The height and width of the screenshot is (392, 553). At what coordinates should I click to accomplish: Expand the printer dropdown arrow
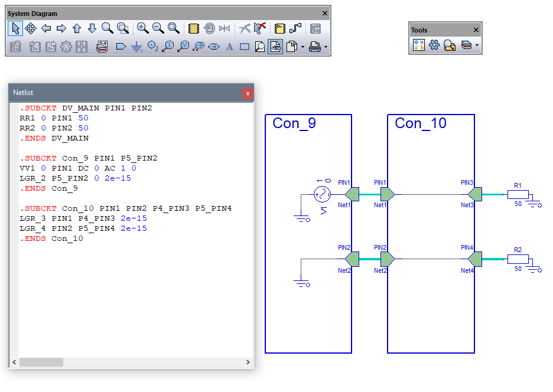[x=326, y=47]
